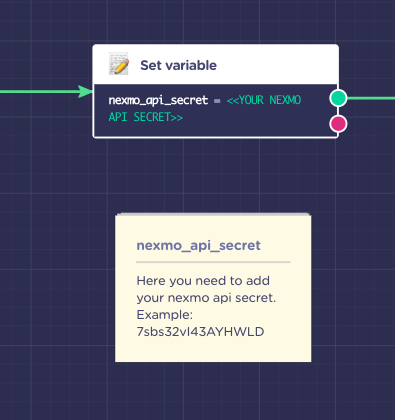Viewport: 395px width, 420px height.
Task: Click the example key 7sbs32vI43AYHWLD
Action: tap(200, 332)
